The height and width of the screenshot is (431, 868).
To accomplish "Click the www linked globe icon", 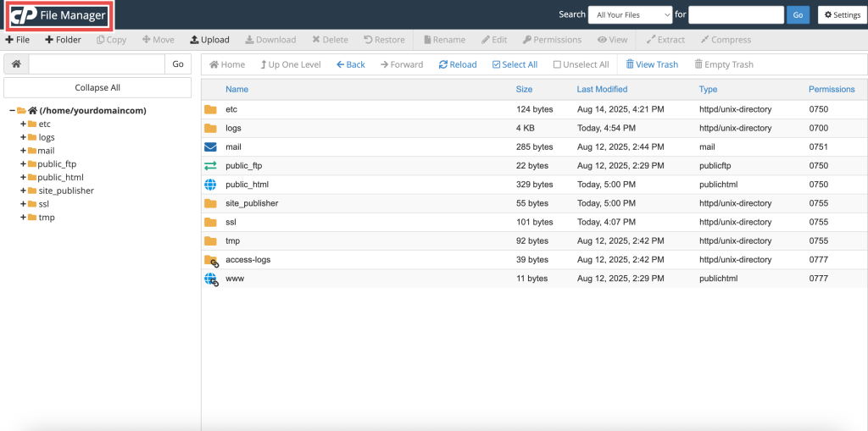I will (211, 279).
